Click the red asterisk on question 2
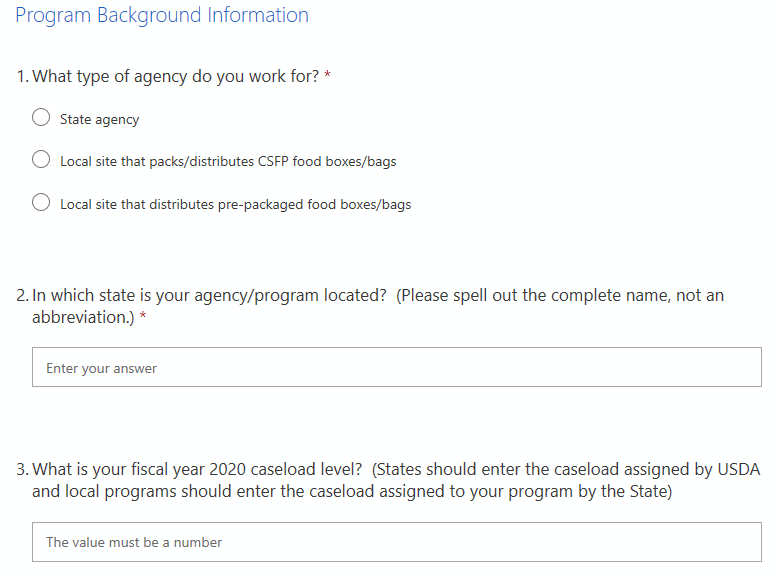The image size is (779, 582). pos(143,318)
